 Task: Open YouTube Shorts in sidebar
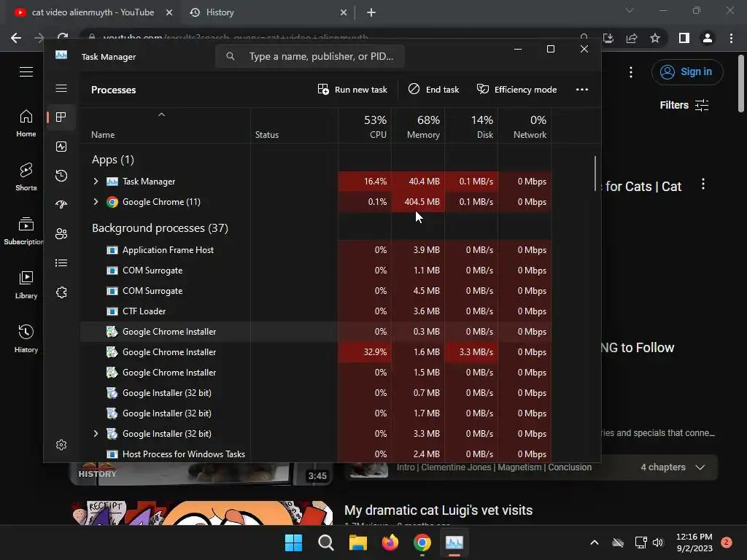click(x=26, y=177)
